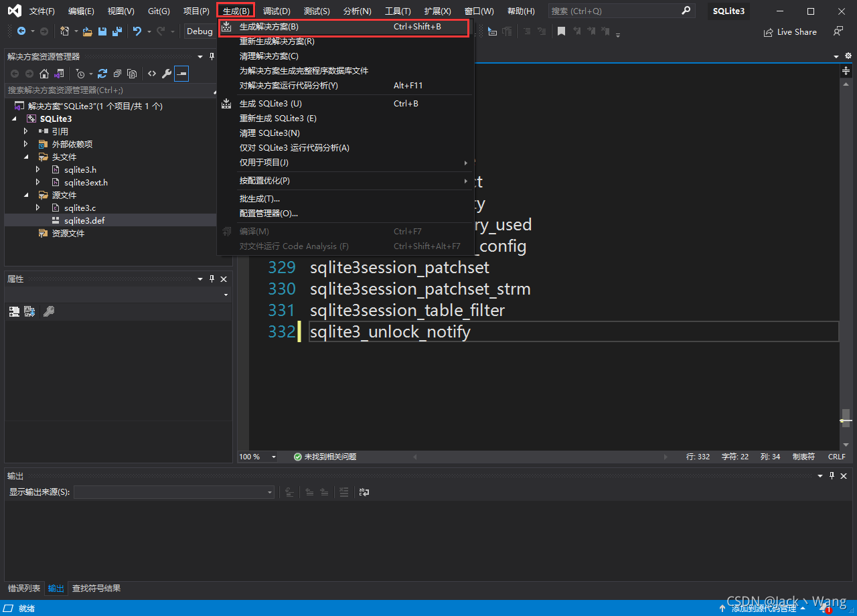Choose 清理解决方案(C)
Screen dimensions: 857x616
[345, 56]
